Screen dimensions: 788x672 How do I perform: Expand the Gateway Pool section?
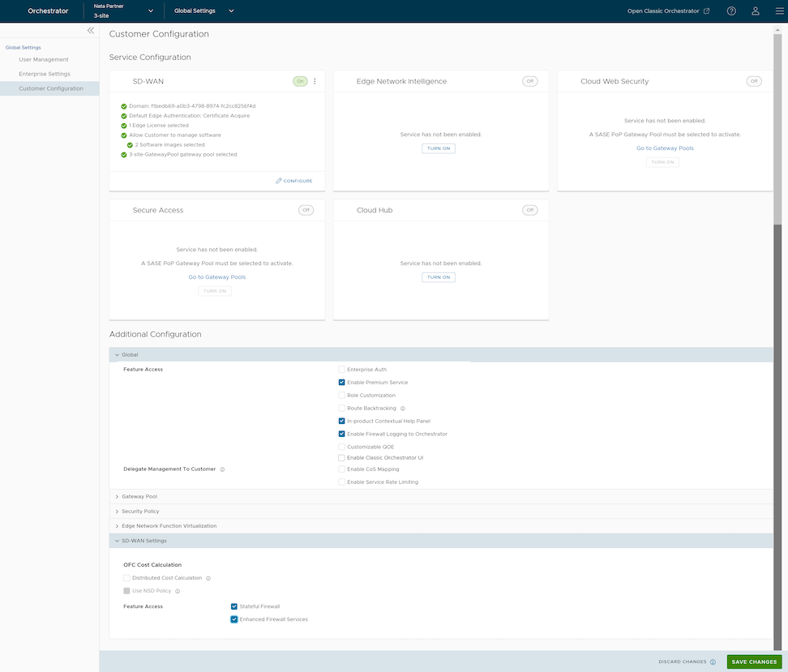point(139,496)
